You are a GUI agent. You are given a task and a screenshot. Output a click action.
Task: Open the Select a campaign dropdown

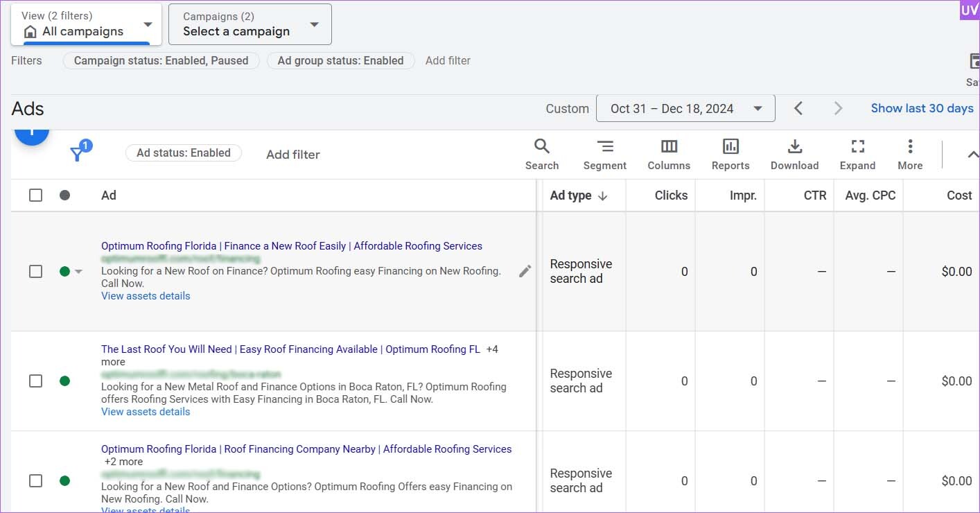coord(250,24)
